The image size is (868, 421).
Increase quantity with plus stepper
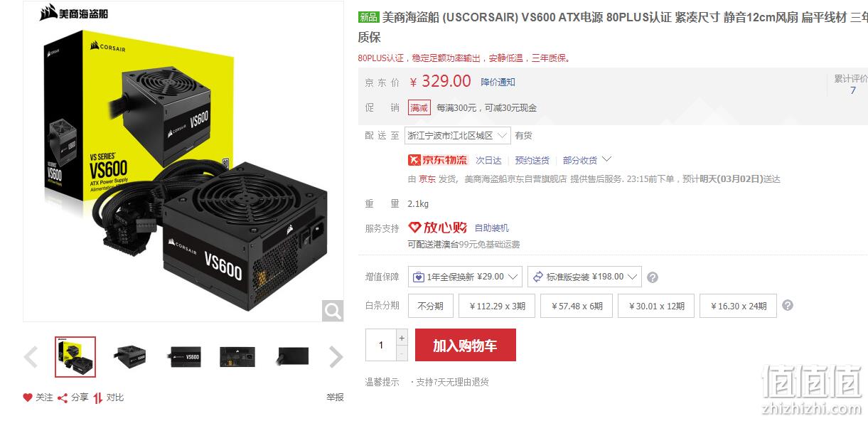point(402,338)
